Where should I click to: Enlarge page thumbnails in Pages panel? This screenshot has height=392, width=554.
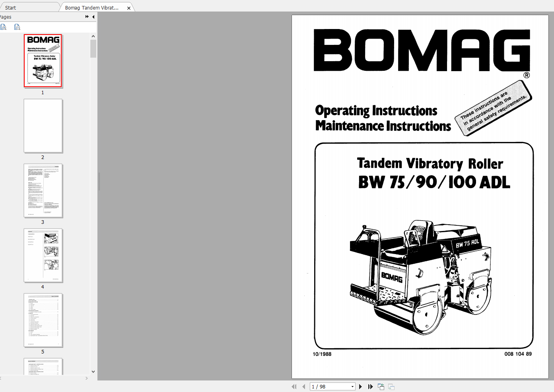4,27
